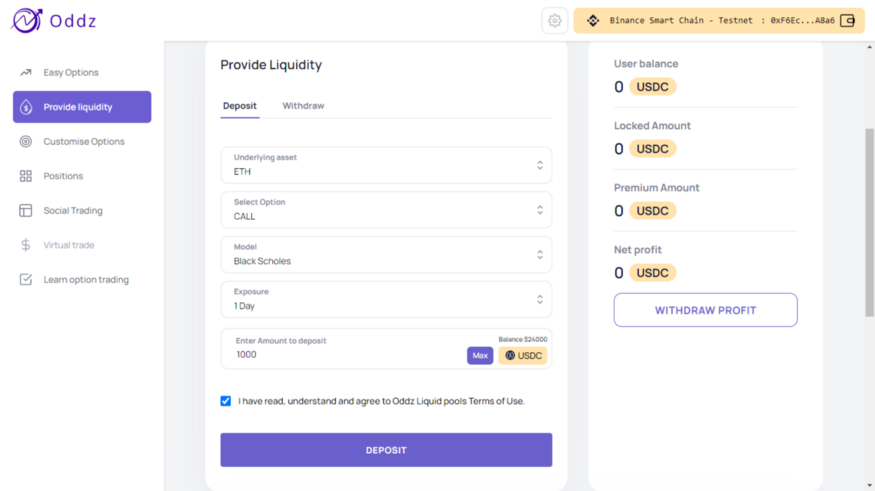Select the Deposit tab

240,106
